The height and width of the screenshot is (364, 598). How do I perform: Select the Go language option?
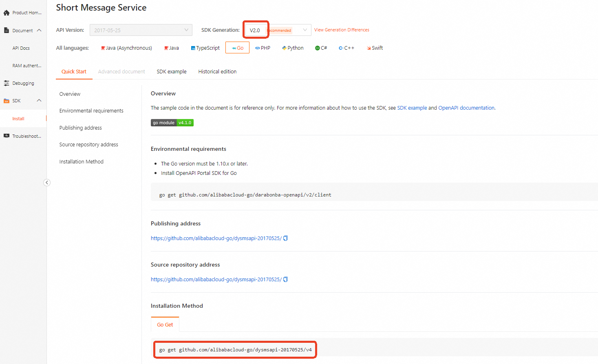(237, 48)
